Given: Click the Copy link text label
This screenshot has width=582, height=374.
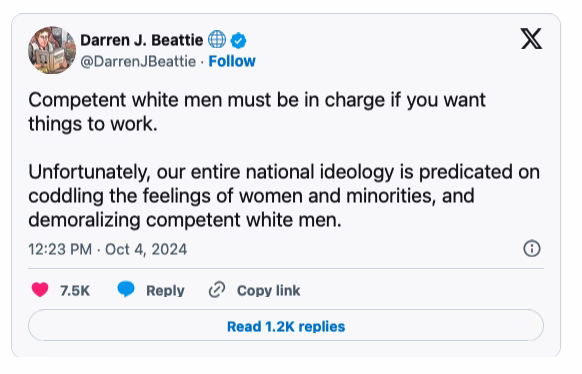Looking at the screenshot, I should tap(268, 291).
